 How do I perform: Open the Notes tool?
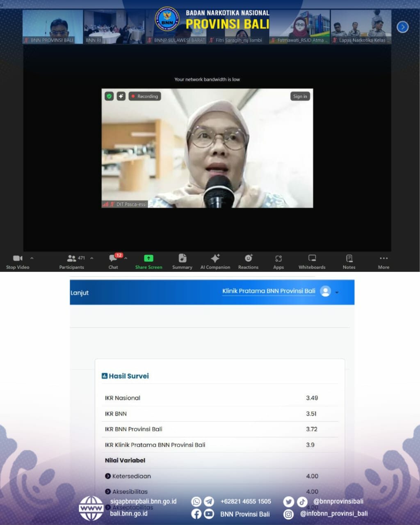click(349, 262)
